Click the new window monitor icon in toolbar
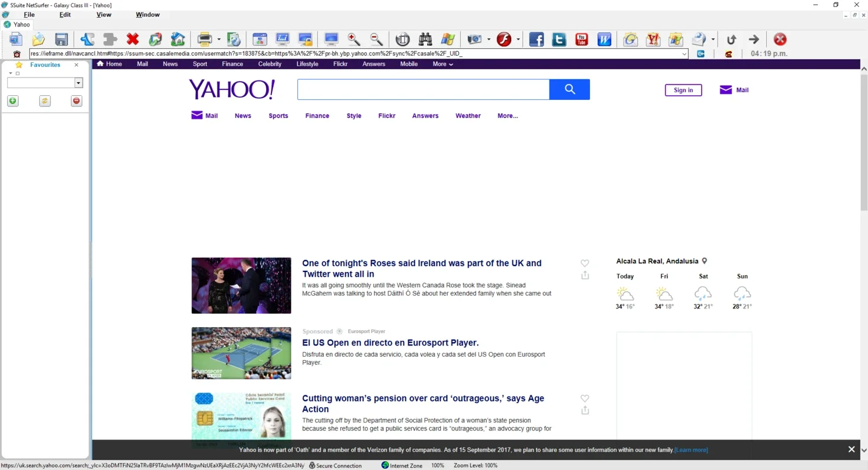 [16, 39]
